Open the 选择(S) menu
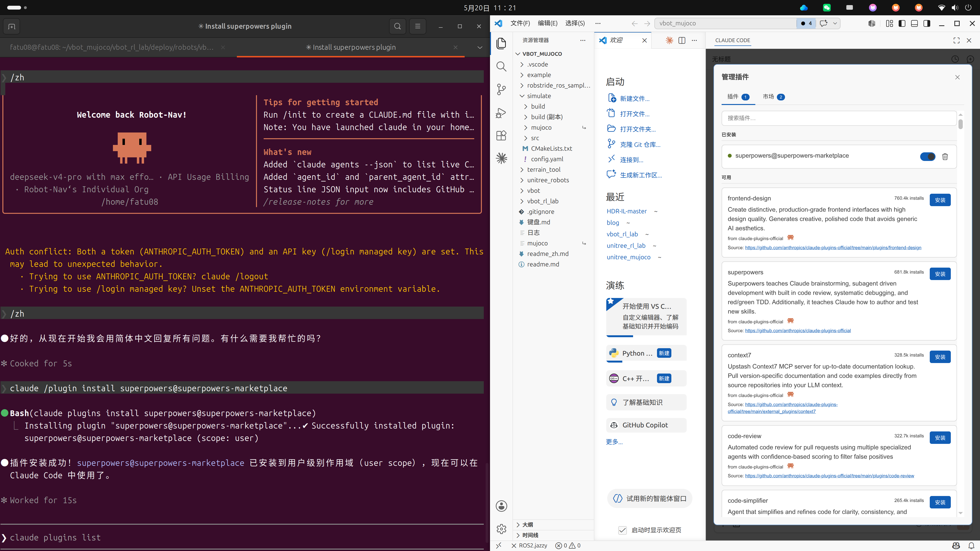The height and width of the screenshot is (551, 980). 575,23
